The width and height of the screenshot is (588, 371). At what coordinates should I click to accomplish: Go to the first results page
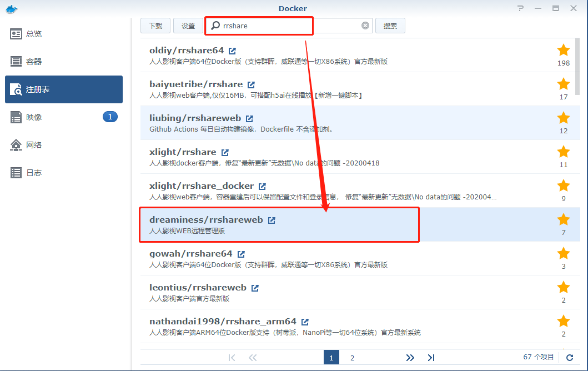point(232,358)
